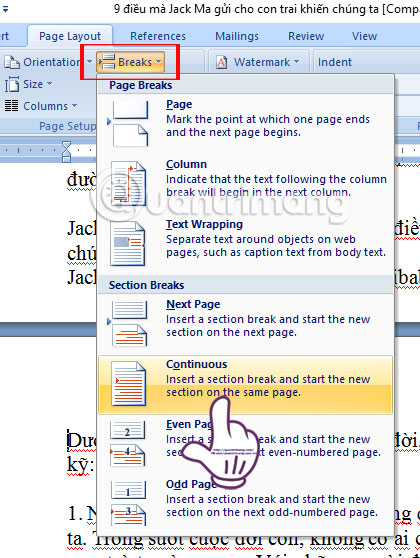420x558 pixels.
Task: Expand the Size dropdown arrow
Action: [49, 84]
